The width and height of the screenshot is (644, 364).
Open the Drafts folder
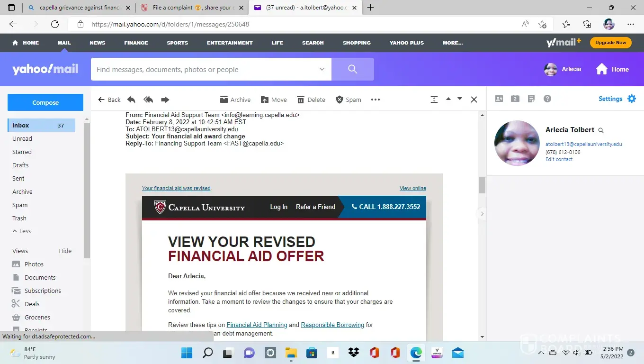20,165
